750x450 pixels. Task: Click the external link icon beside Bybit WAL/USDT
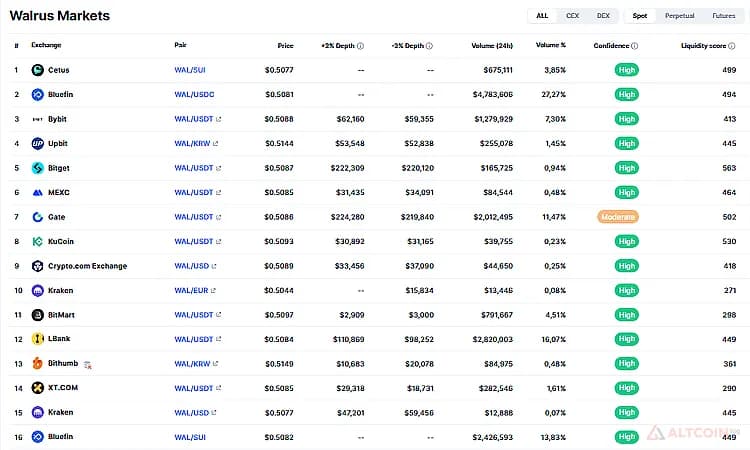click(219, 119)
